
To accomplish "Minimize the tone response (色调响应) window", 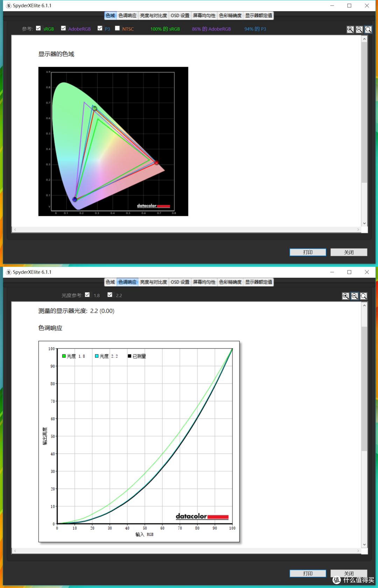I will 332,272.
